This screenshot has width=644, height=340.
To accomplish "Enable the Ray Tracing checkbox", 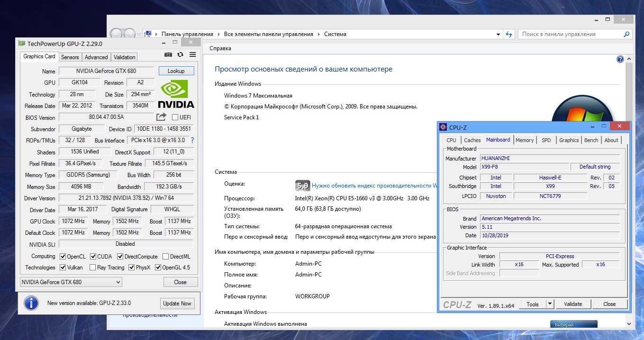I will 92,268.
